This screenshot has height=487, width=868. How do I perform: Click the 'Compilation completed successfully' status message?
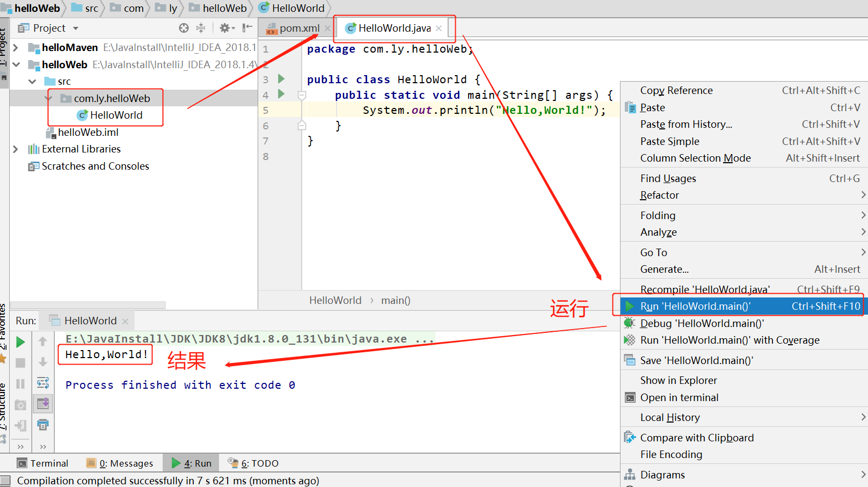point(168,481)
